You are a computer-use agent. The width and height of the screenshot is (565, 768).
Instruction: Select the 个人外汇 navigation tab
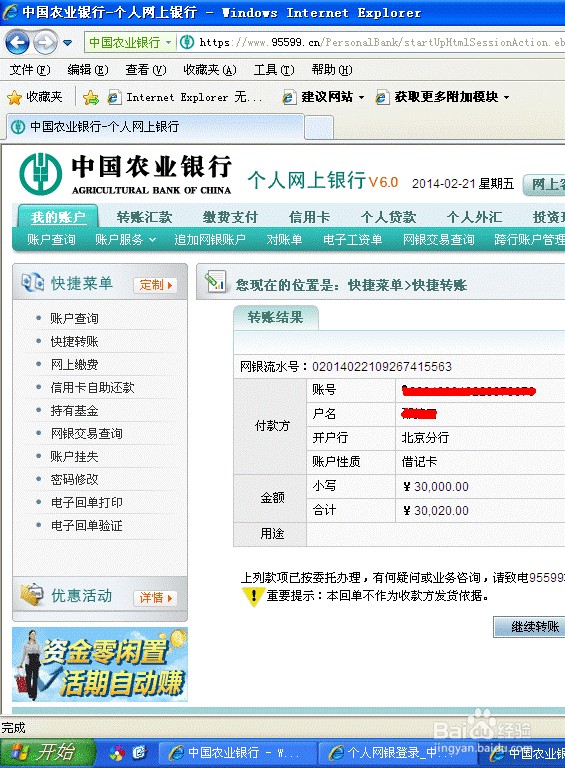tap(474, 217)
